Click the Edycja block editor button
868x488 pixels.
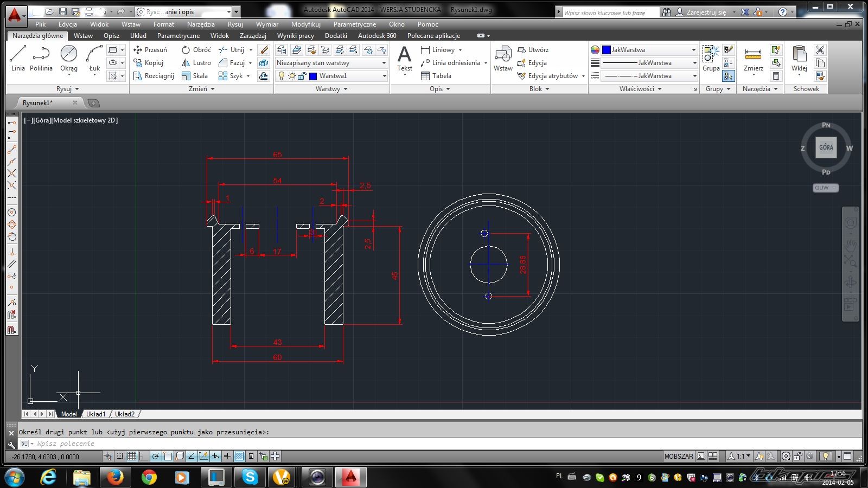click(532, 63)
